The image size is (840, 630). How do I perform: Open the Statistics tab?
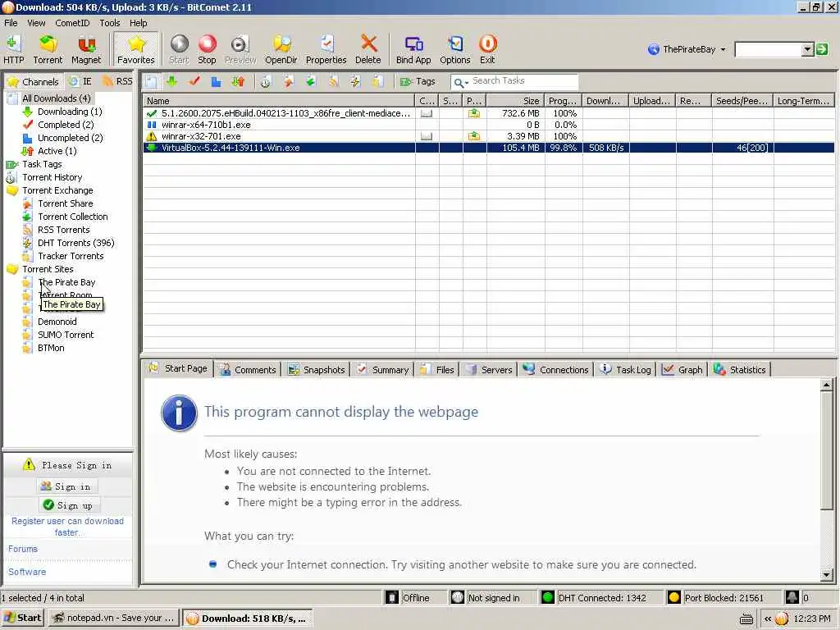pyautogui.click(x=741, y=369)
